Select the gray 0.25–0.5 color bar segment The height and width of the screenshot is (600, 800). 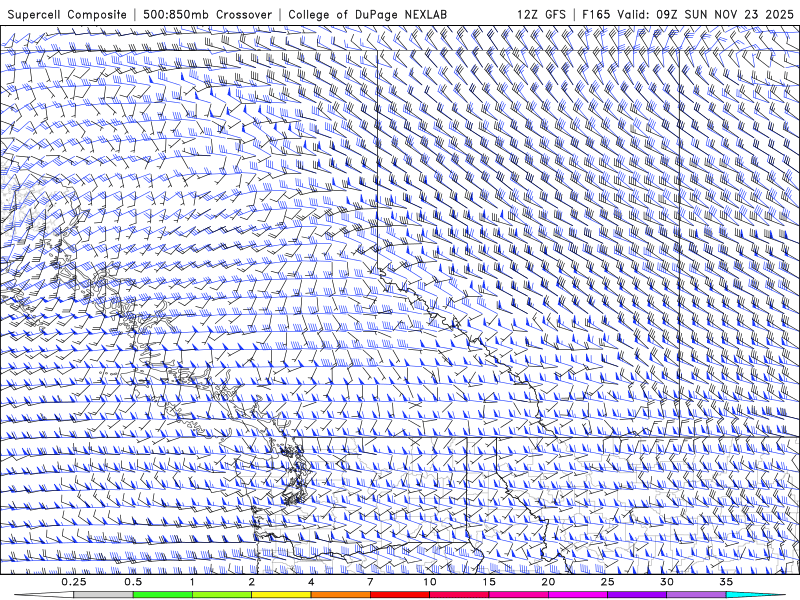point(104,595)
